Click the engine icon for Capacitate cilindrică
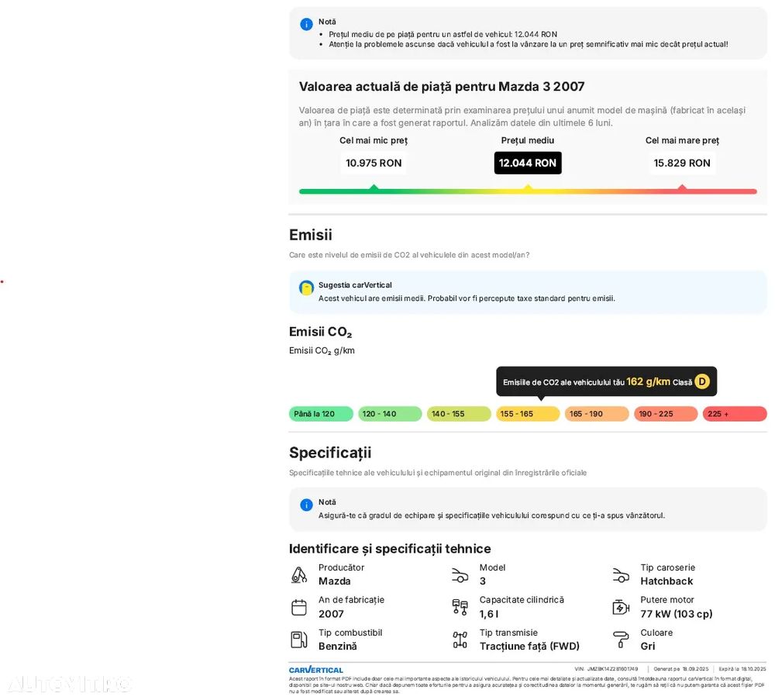Image resolution: width=775 pixels, height=700 pixels. pos(460,608)
